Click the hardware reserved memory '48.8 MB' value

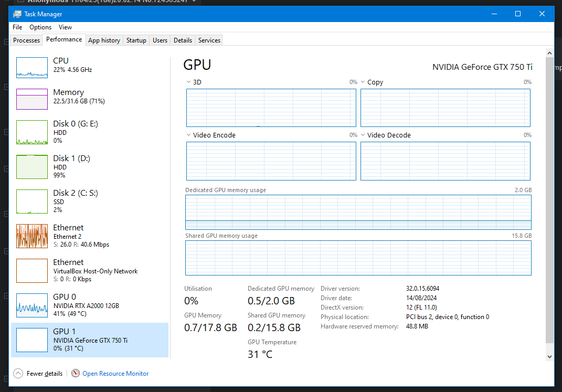(417, 326)
